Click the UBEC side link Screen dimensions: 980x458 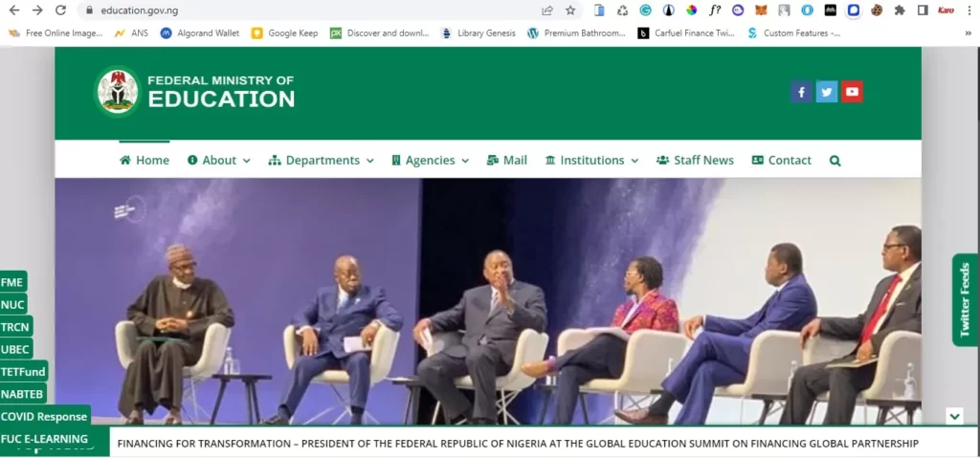[15, 349]
